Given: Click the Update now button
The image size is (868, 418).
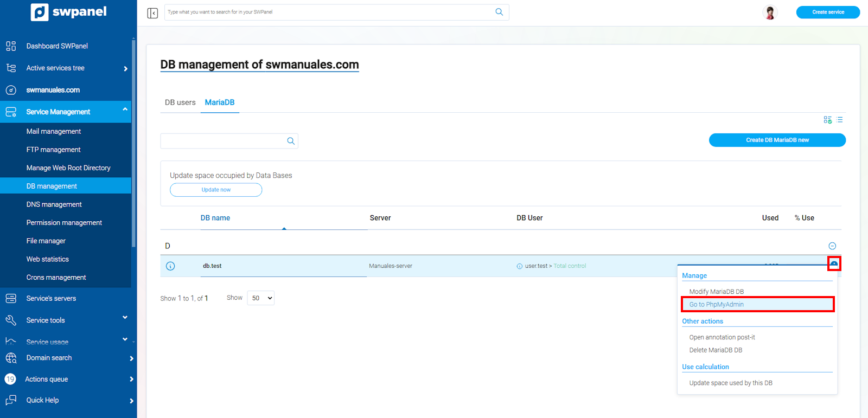Looking at the screenshot, I should tap(216, 190).
